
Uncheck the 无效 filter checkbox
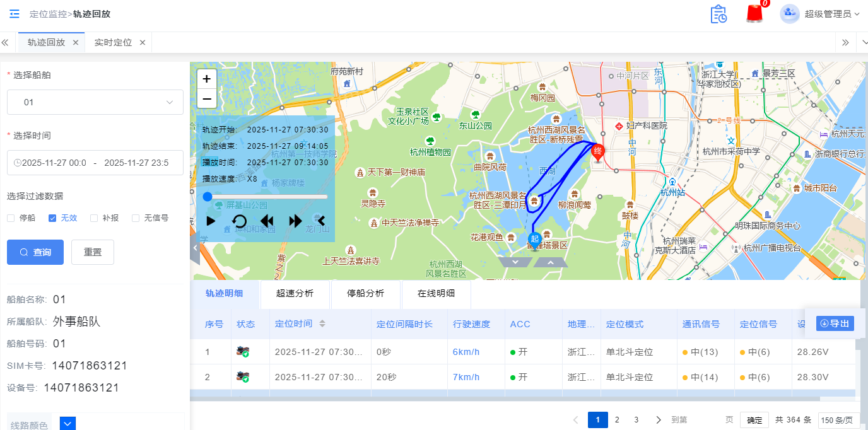coord(52,218)
